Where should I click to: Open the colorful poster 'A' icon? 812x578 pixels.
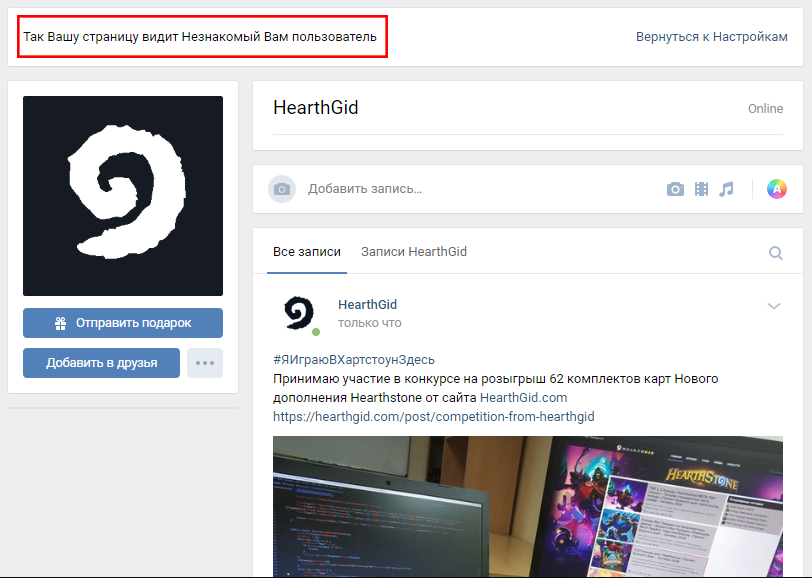pos(776,189)
